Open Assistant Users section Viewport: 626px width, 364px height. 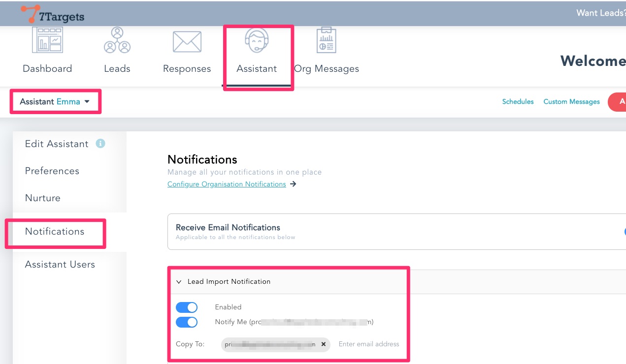[60, 265]
